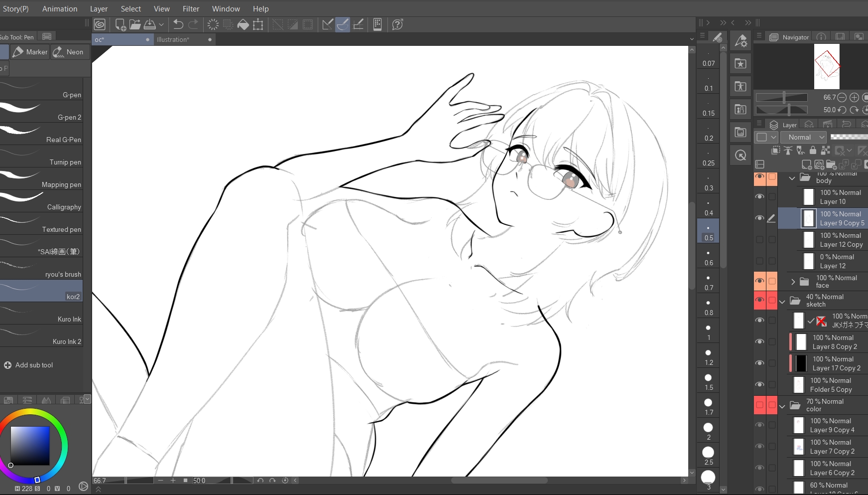Hide Layer 10 using its eye icon
868x495 pixels.
coord(759,196)
